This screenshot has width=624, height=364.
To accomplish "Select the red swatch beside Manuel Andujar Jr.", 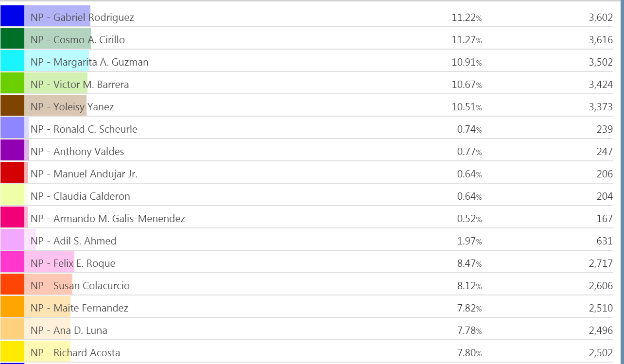I will pyautogui.click(x=12, y=173).
